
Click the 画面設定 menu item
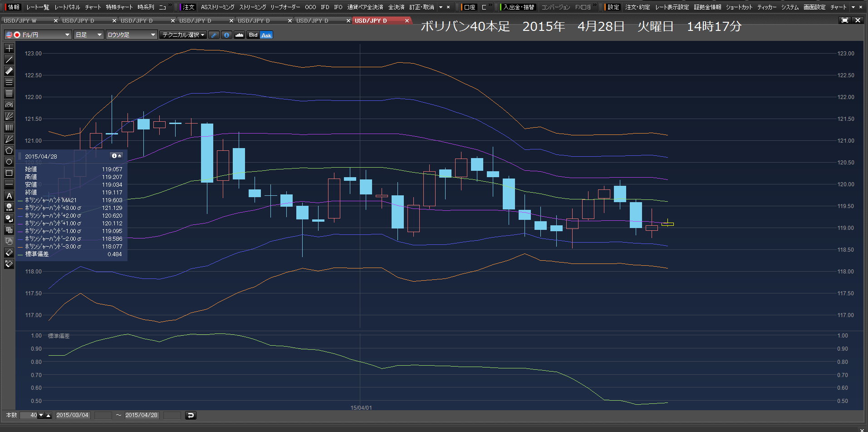(x=814, y=7)
